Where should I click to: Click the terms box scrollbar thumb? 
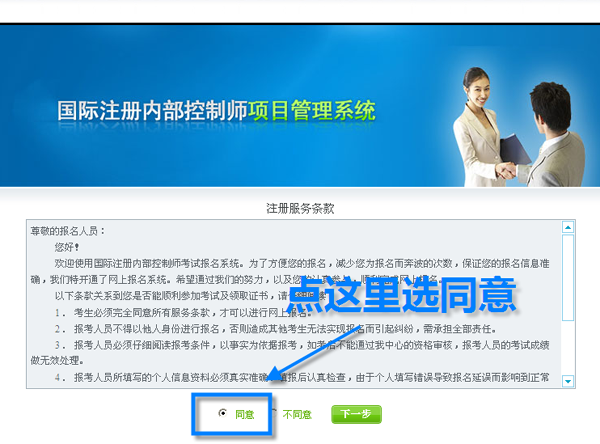[x=568, y=278]
